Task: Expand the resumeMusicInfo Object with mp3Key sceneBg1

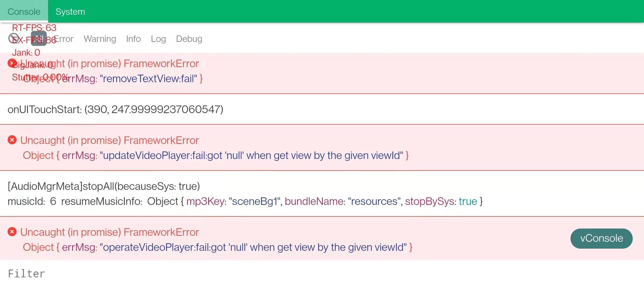Action: (x=315, y=201)
